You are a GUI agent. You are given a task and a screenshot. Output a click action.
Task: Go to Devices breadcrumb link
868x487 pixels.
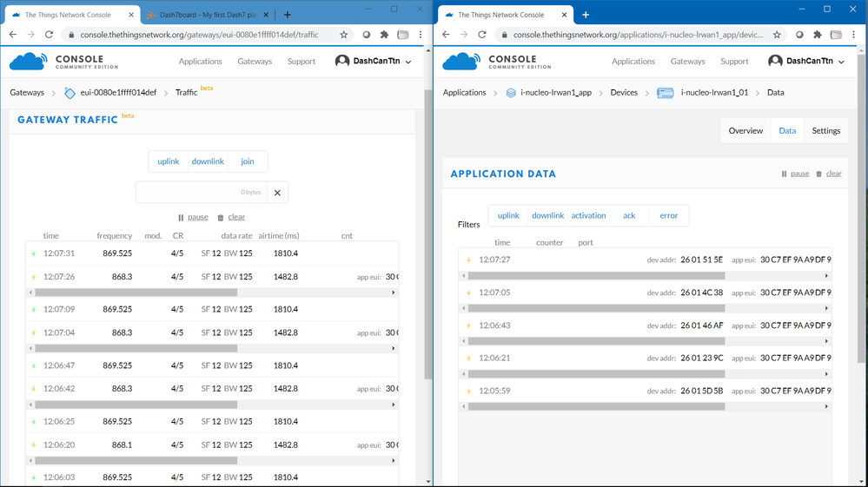(624, 92)
